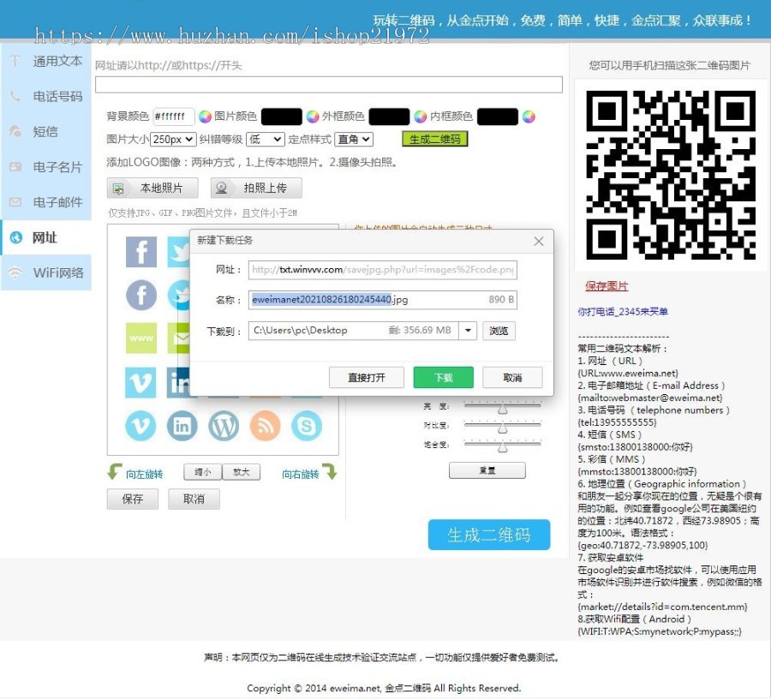Image resolution: width=771 pixels, height=700 pixels.
Task: Click the 对比度 contrast slider handle
Action: (502, 428)
